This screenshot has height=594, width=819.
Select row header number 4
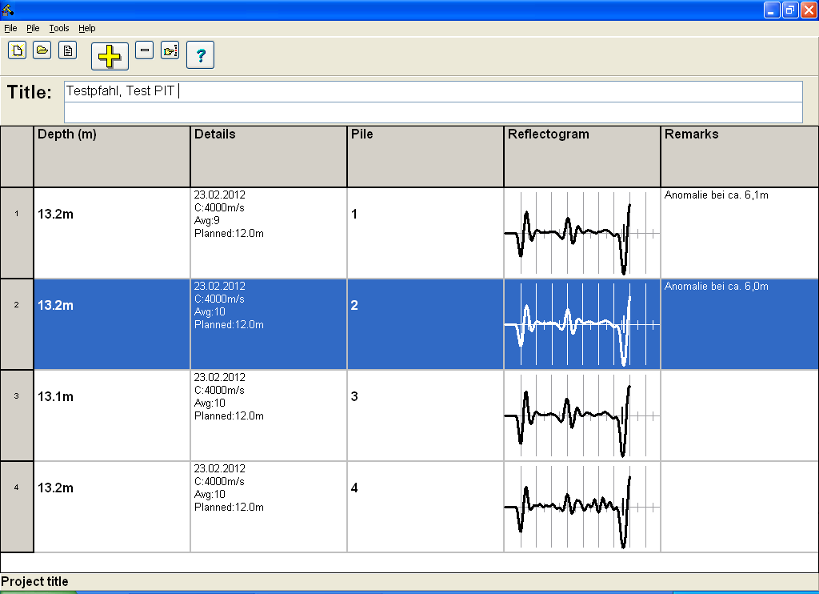(x=17, y=507)
